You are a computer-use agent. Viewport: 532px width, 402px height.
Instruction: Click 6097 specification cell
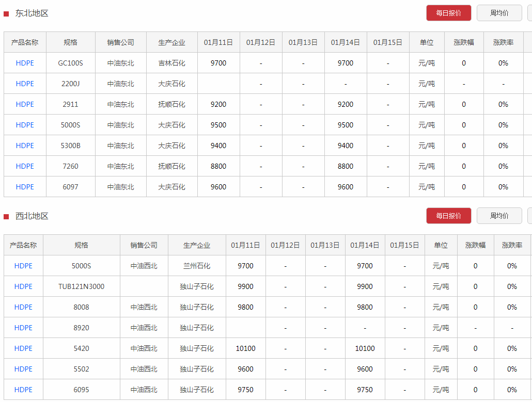click(71, 187)
